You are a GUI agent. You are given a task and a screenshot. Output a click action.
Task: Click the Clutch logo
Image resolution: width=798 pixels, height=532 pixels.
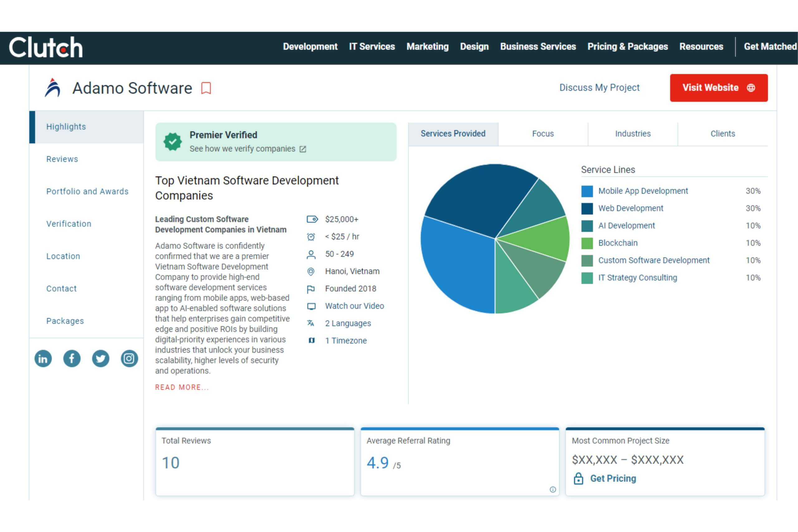46,47
